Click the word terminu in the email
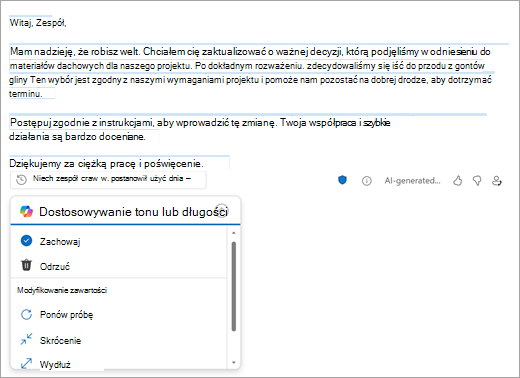The width and height of the screenshot is (520, 378). pyautogui.click(x=26, y=94)
